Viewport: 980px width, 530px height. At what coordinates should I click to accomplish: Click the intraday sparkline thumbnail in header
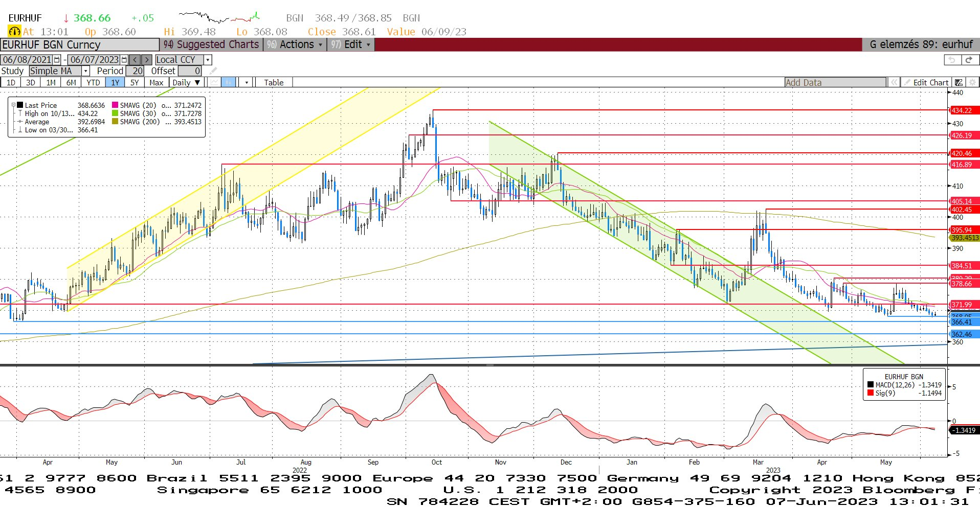click(x=219, y=17)
